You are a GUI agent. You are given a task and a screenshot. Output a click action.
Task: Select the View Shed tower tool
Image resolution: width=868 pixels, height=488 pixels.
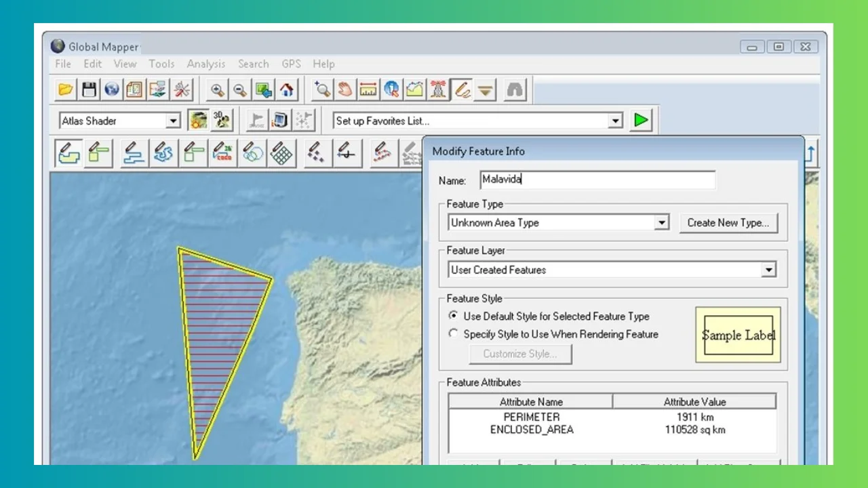438,89
